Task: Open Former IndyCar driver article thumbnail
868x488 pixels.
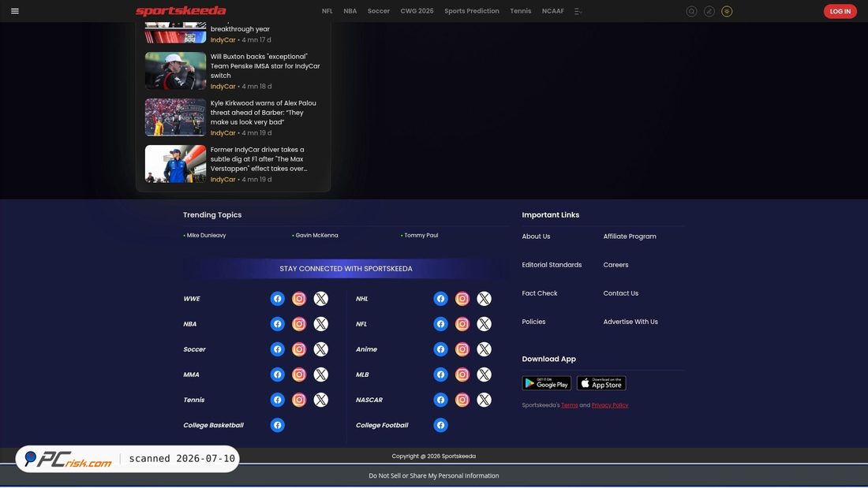Action: 175,164
